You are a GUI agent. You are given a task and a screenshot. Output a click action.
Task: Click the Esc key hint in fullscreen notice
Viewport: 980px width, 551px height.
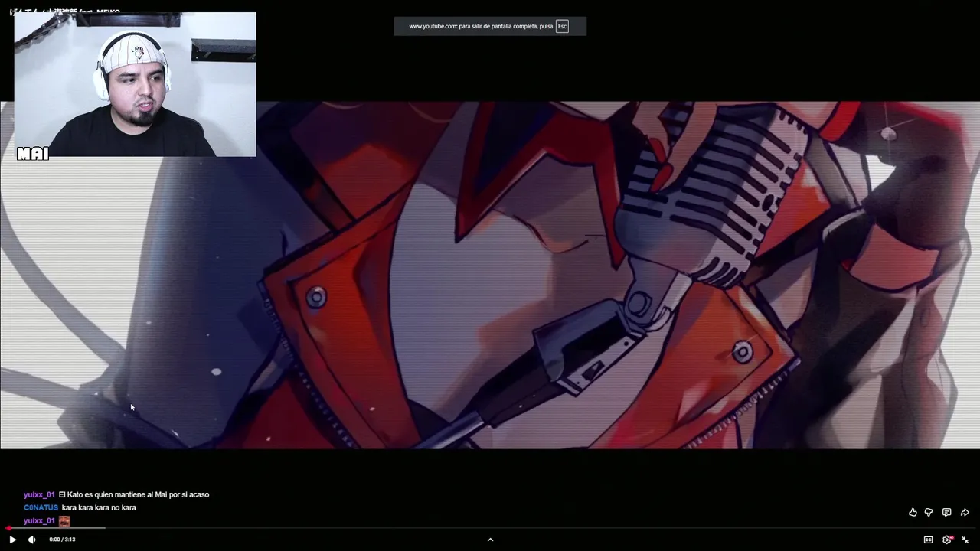562,26
